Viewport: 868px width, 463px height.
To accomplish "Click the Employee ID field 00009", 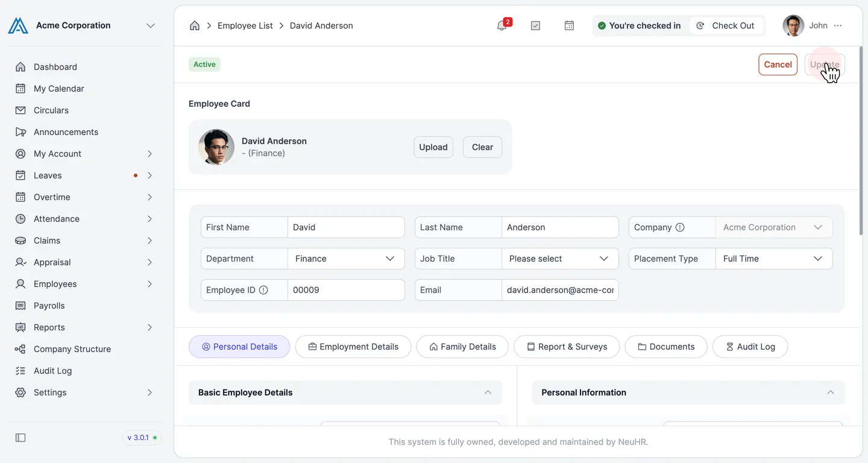I will 346,290.
